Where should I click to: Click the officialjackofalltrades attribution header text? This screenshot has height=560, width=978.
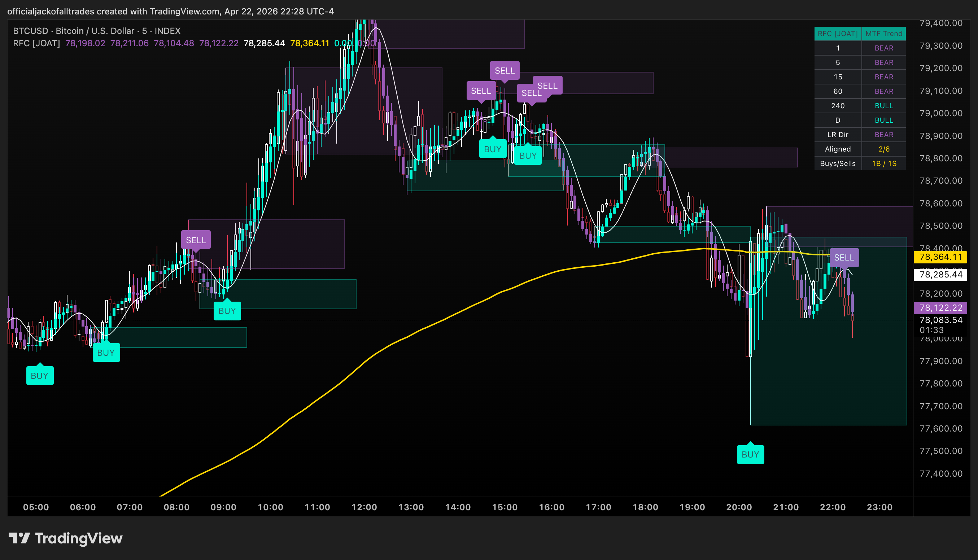click(170, 11)
